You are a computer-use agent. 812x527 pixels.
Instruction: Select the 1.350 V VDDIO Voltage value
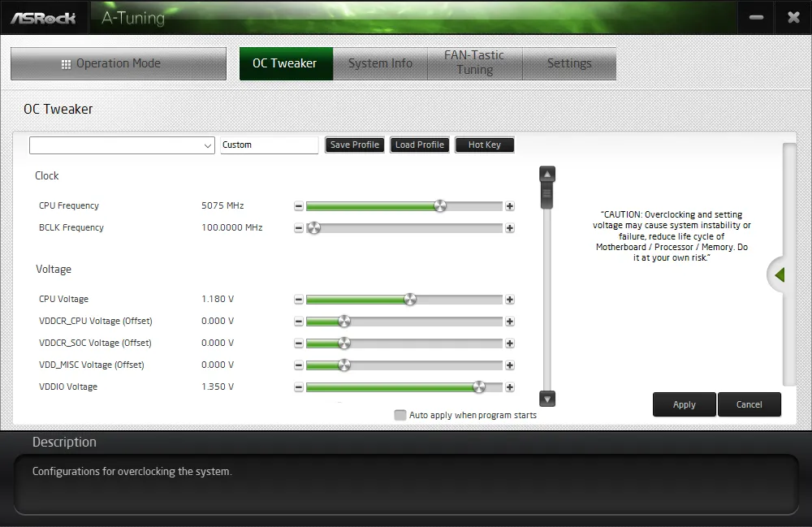coord(218,387)
